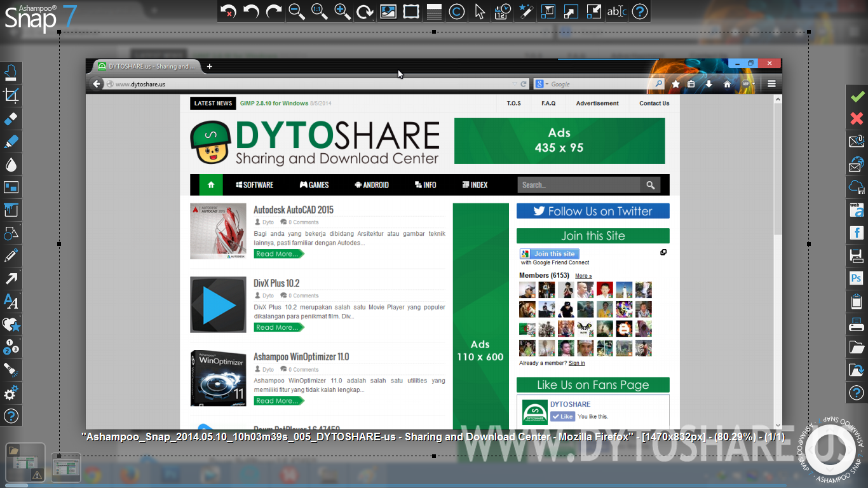Open help from the top toolbar
The width and height of the screenshot is (868, 488).
(x=640, y=11)
